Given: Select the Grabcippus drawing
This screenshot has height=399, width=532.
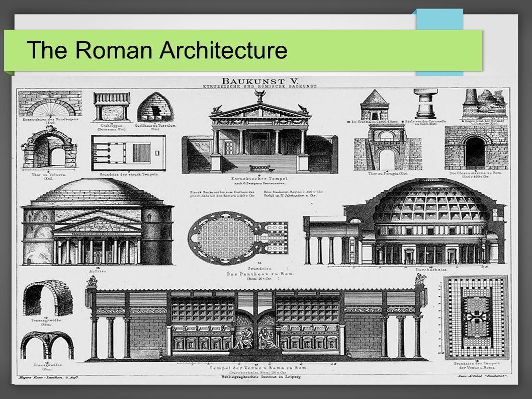Looking at the screenshot, I should pos(112,107).
